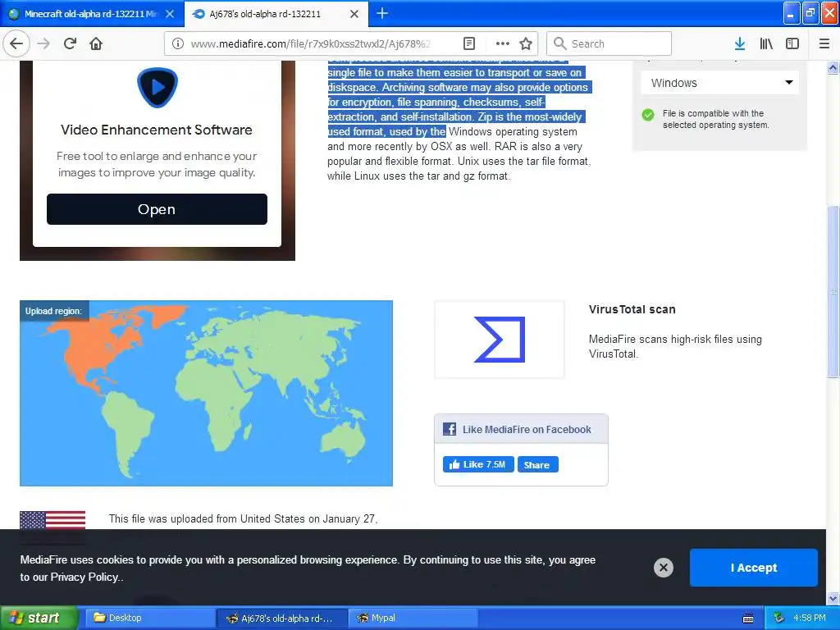Open page actions three-dot menu

click(502, 43)
